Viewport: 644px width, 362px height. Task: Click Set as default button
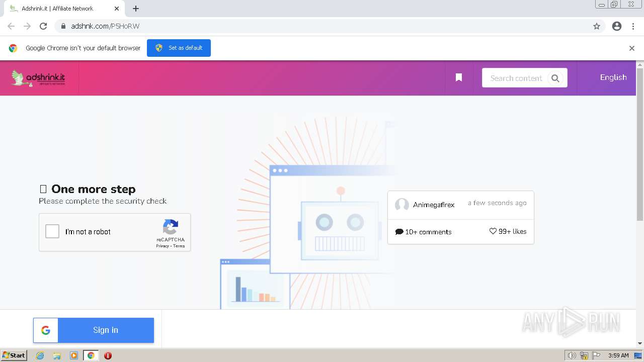point(179,48)
